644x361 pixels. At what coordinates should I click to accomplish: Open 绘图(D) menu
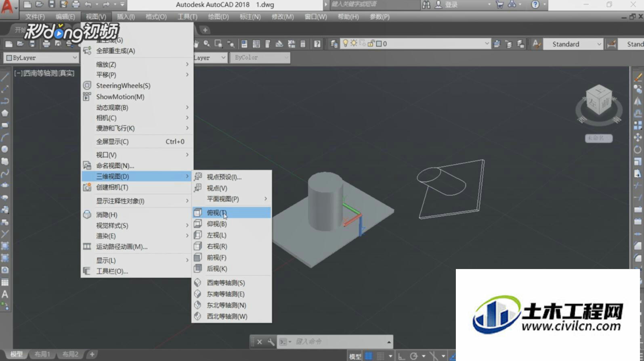(218, 17)
